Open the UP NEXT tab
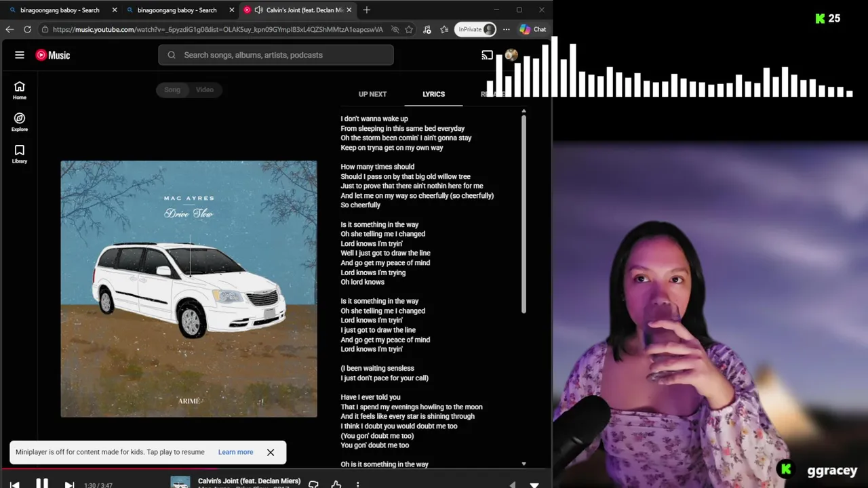 point(372,94)
